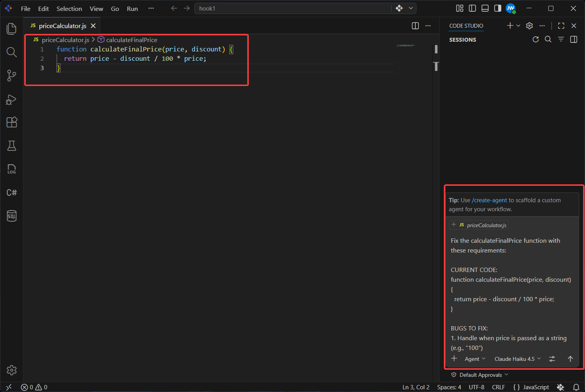Open the Agent mode dropdown

(475, 359)
